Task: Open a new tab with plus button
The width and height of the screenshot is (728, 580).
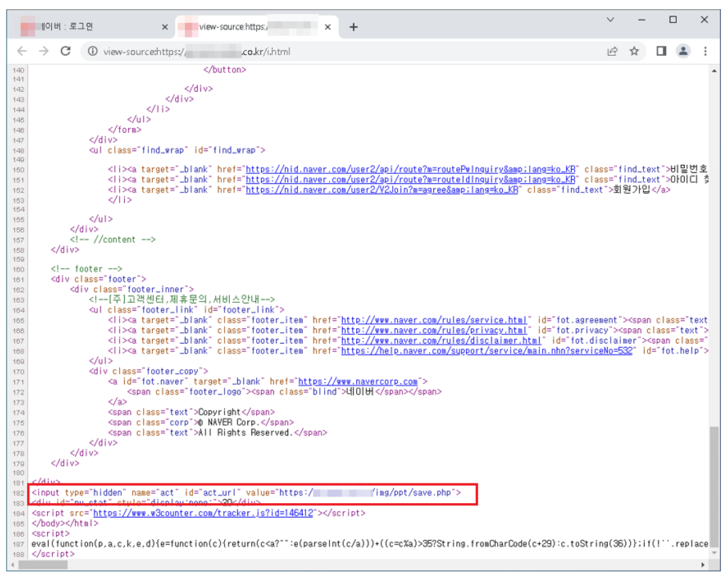Action: tap(353, 27)
